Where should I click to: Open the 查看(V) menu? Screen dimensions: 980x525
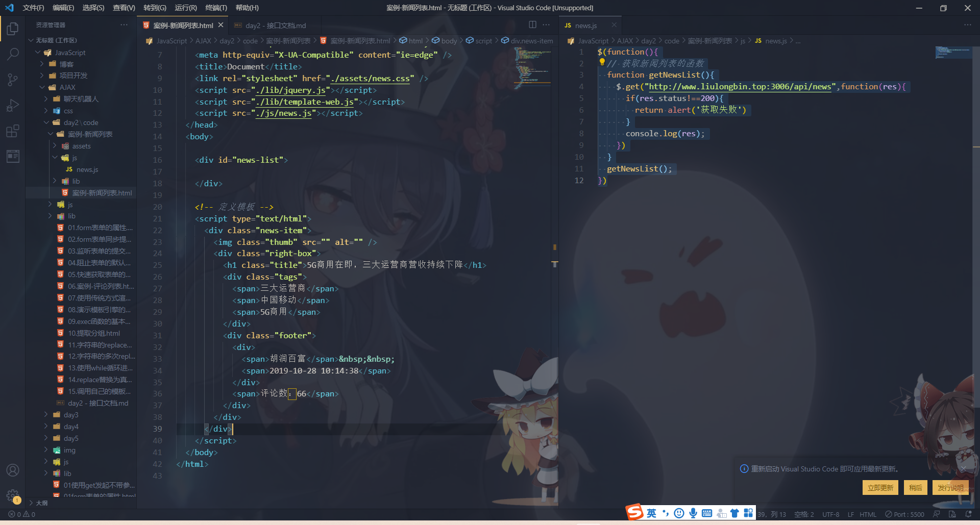point(124,8)
